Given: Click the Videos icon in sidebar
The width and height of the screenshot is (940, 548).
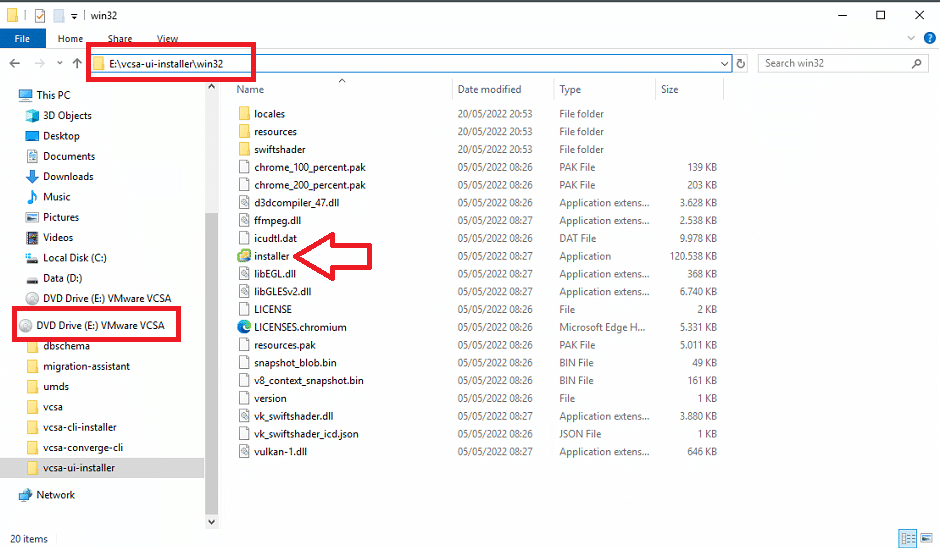Looking at the screenshot, I should (32, 237).
